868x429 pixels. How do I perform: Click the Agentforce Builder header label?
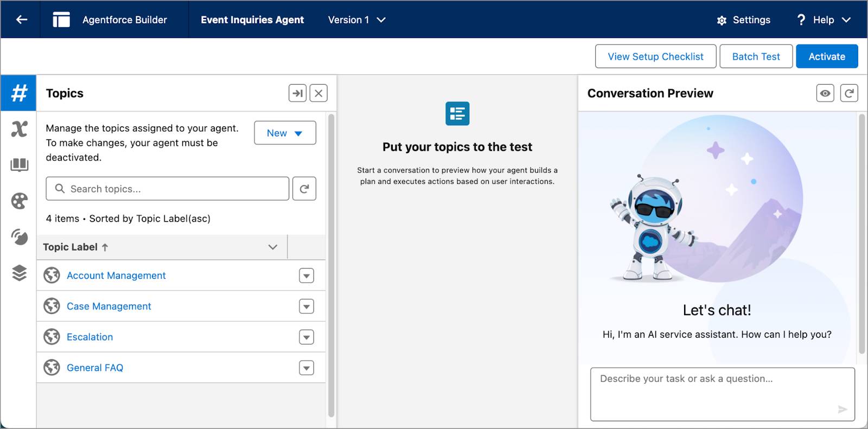click(124, 20)
